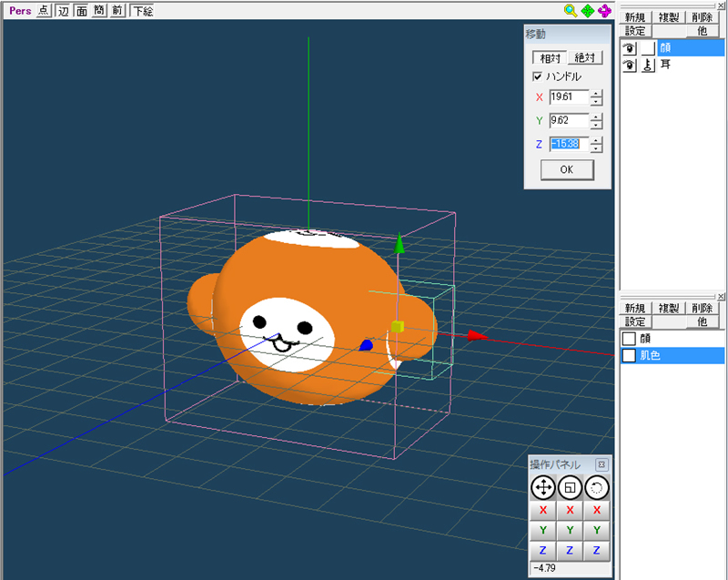Click Z under the move tool icon

[x=542, y=551]
